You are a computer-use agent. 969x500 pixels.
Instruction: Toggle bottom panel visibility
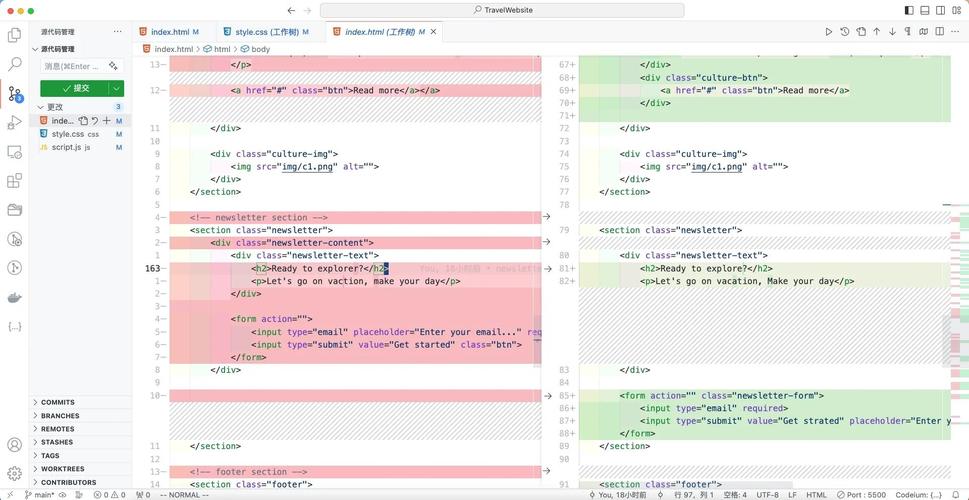pyautogui.click(x=925, y=10)
